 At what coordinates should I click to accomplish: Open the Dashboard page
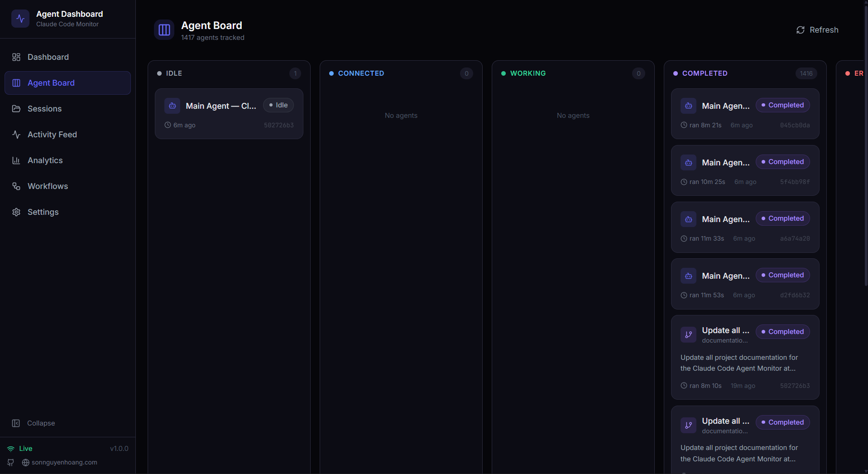67,57
